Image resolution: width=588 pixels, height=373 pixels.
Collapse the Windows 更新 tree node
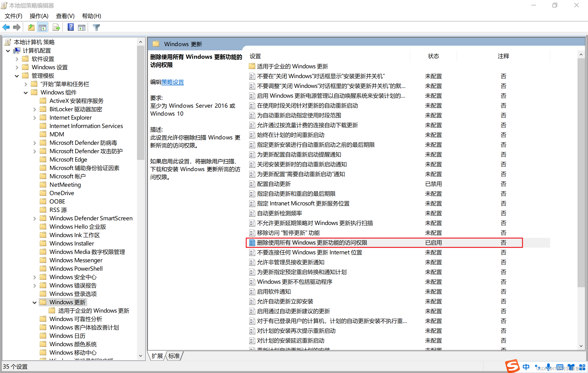pos(35,303)
